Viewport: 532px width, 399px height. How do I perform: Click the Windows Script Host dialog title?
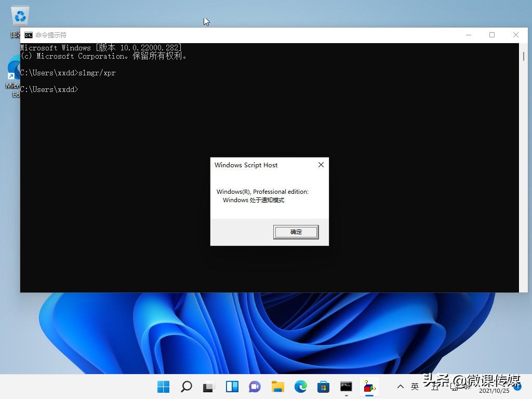tap(246, 165)
